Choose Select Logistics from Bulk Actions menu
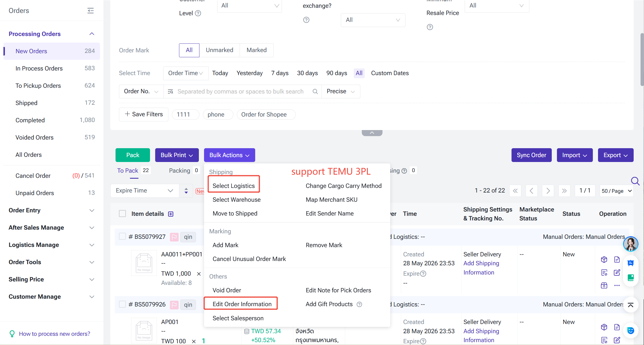The height and width of the screenshot is (345, 644). (x=234, y=186)
